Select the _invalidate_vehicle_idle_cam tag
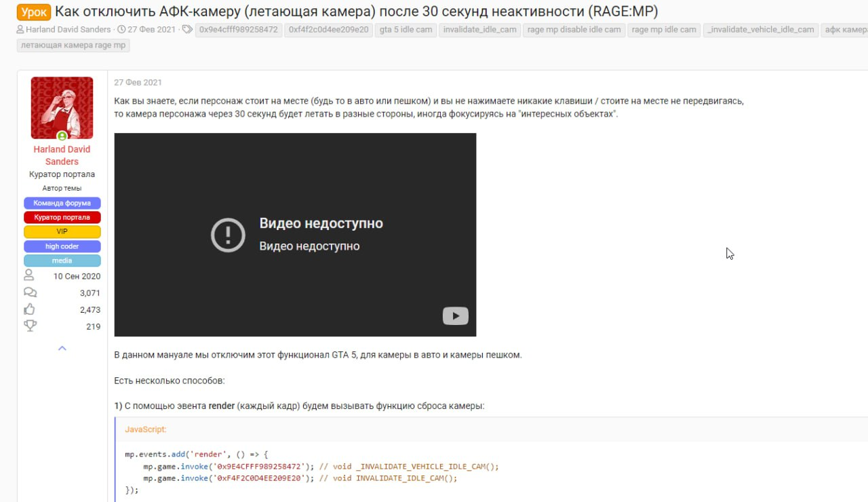Image resolution: width=868 pixels, height=502 pixels. (x=761, y=29)
